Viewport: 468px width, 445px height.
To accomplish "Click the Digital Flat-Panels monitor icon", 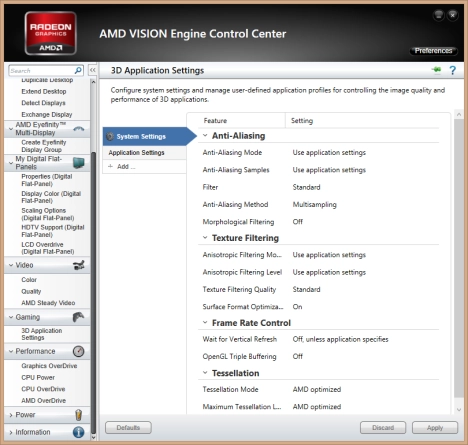I will click(79, 163).
